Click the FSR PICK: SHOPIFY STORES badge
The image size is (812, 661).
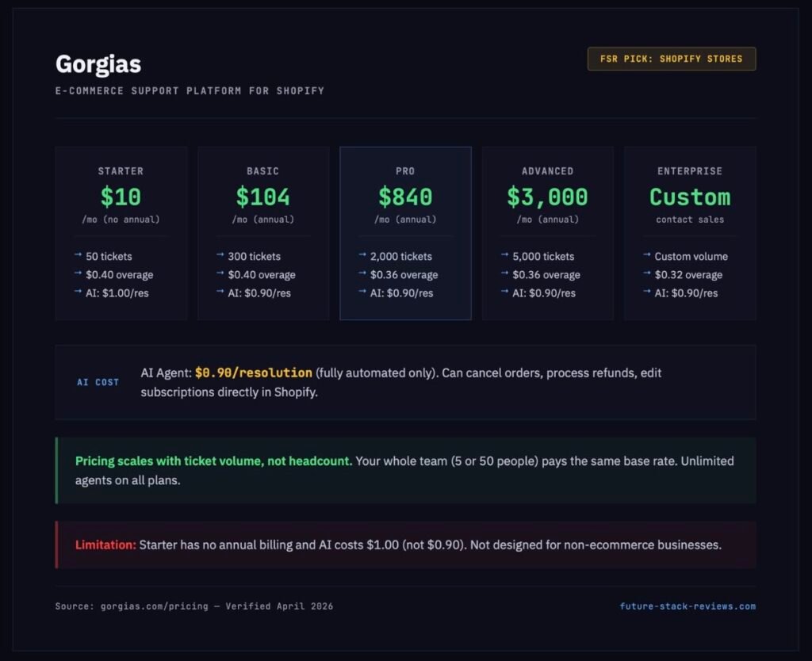671,59
